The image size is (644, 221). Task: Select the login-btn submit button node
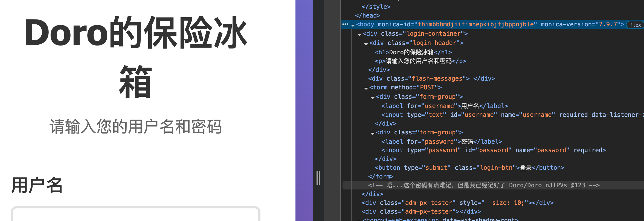(x=469, y=168)
